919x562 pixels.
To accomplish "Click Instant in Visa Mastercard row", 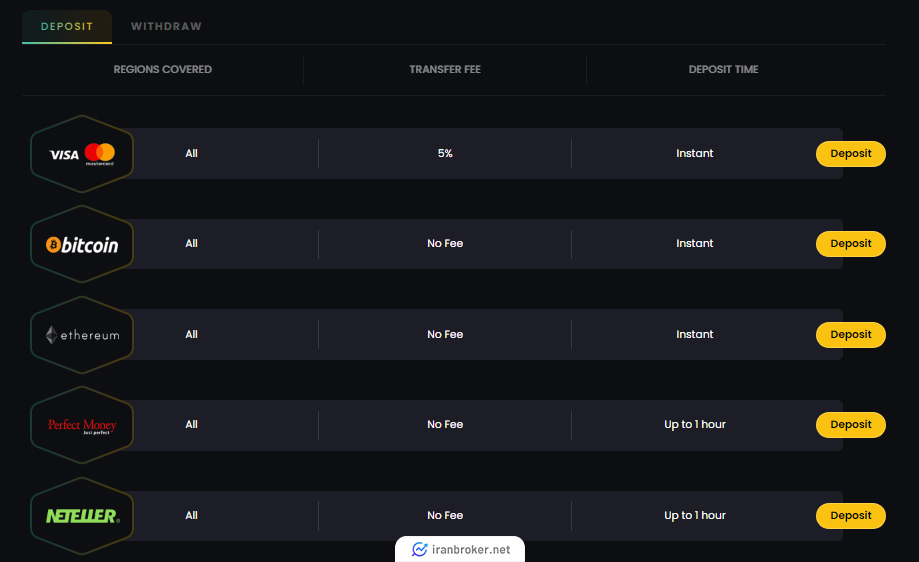I will tap(695, 154).
